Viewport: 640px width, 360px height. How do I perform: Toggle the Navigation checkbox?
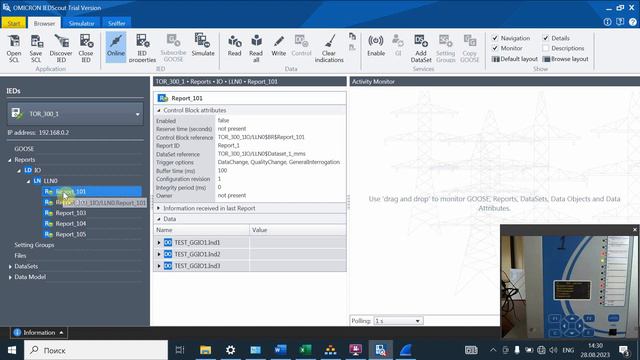(x=495, y=38)
